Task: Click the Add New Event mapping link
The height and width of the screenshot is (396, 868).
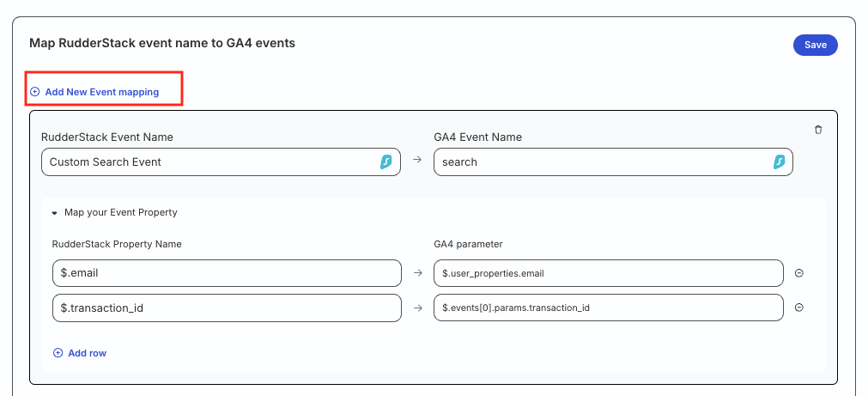Action: click(102, 92)
